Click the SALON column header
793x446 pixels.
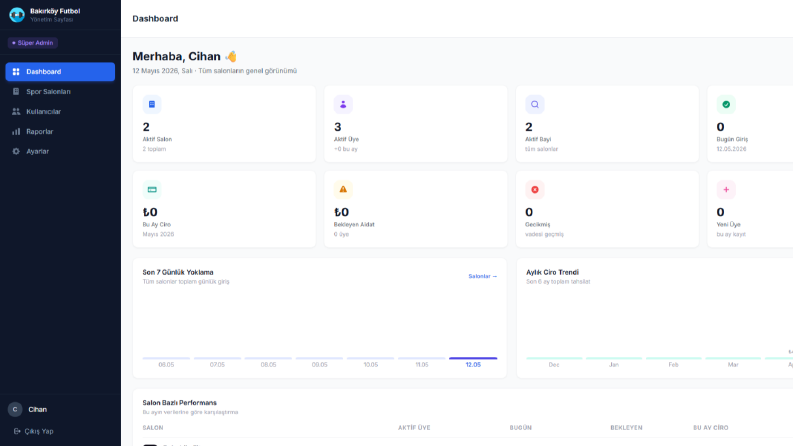(x=153, y=428)
